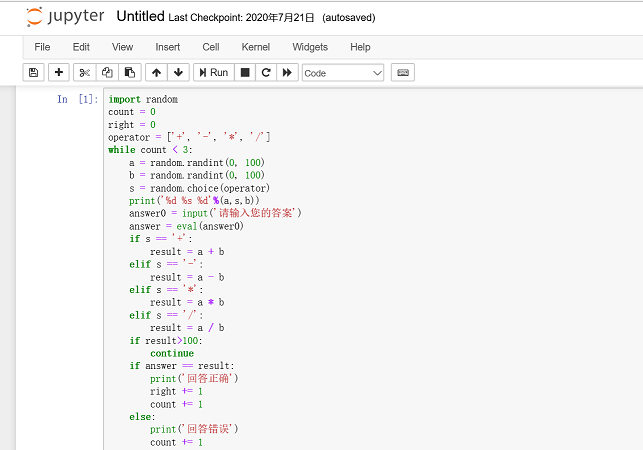Click the (autosaved) status text

click(x=349, y=18)
